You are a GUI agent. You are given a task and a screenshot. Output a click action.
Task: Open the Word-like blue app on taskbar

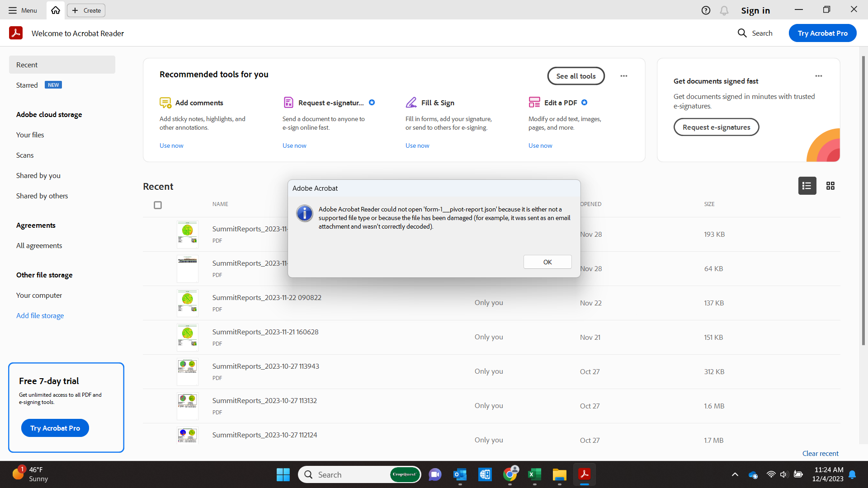[x=485, y=474]
